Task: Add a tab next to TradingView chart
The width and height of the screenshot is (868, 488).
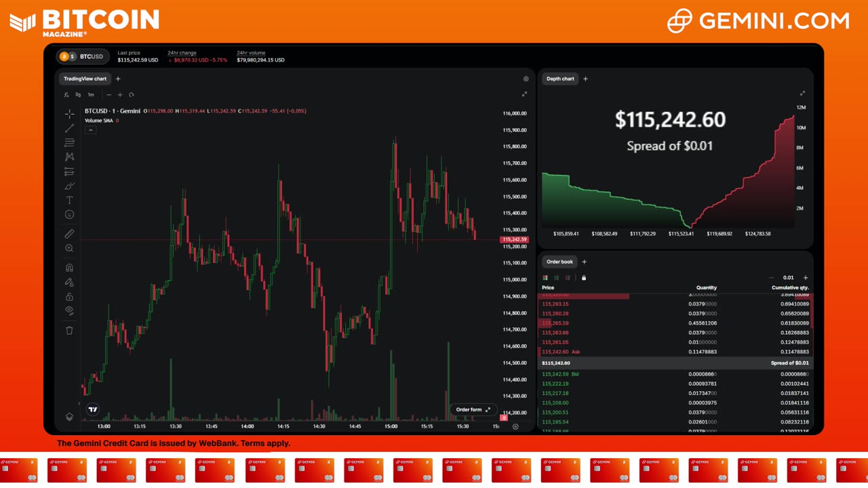Action: [x=118, y=79]
